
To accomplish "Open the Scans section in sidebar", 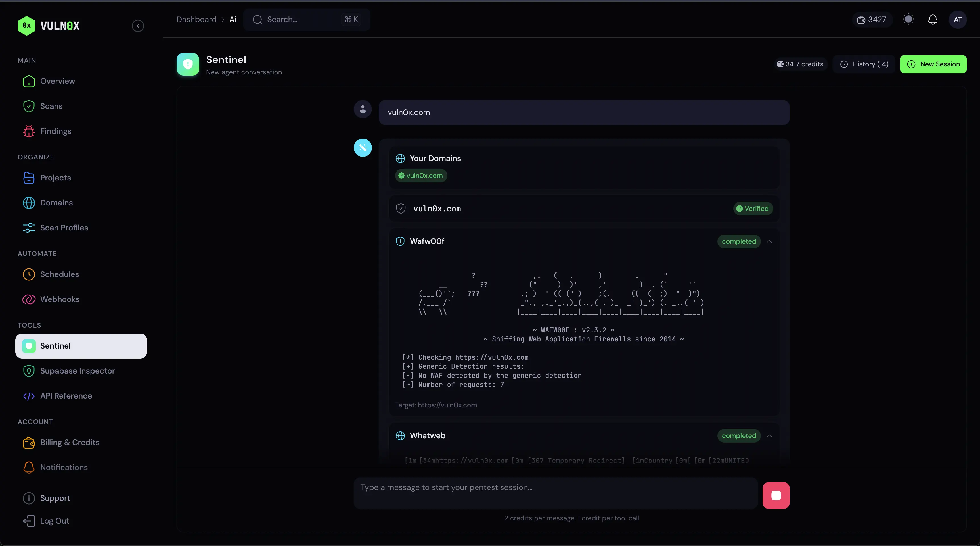I will (51, 106).
